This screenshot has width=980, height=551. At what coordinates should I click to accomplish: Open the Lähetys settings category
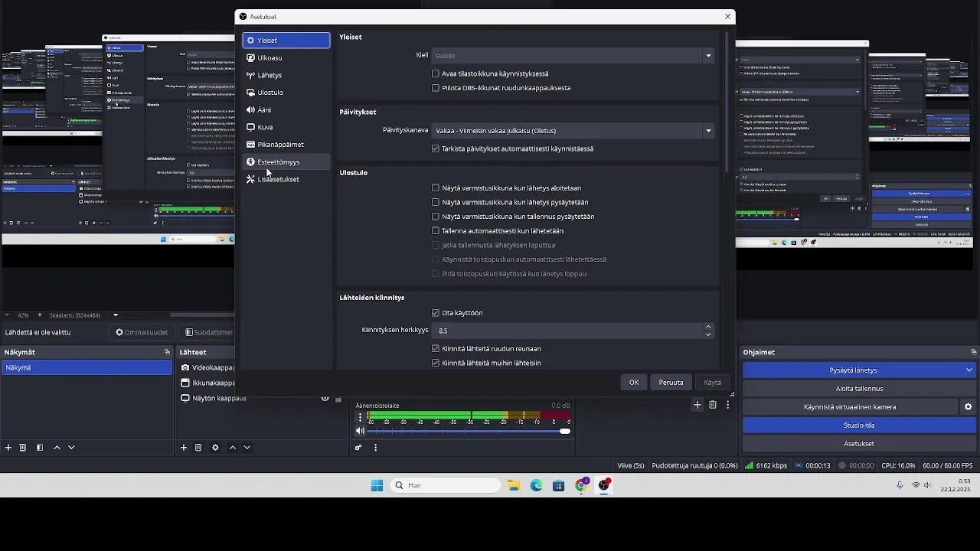[x=286, y=75]
